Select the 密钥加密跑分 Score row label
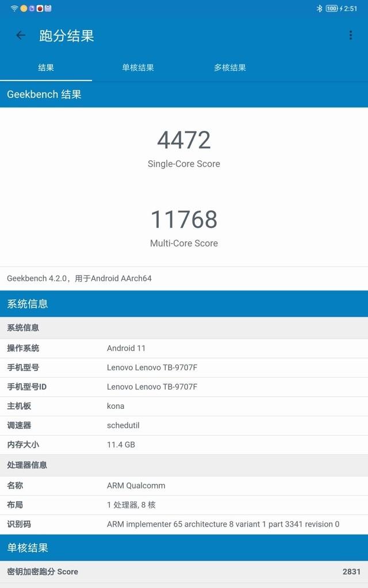 [43, 571]
